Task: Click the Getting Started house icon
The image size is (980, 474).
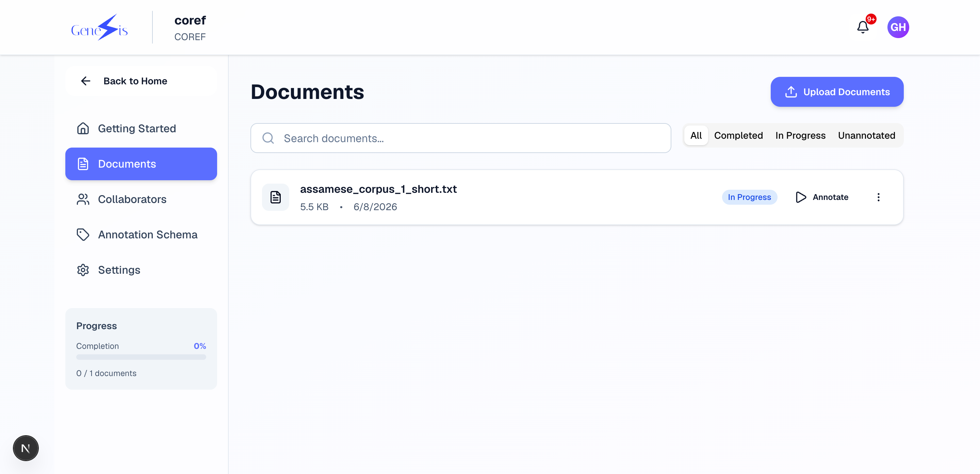Action: click(x=83, y=129)
